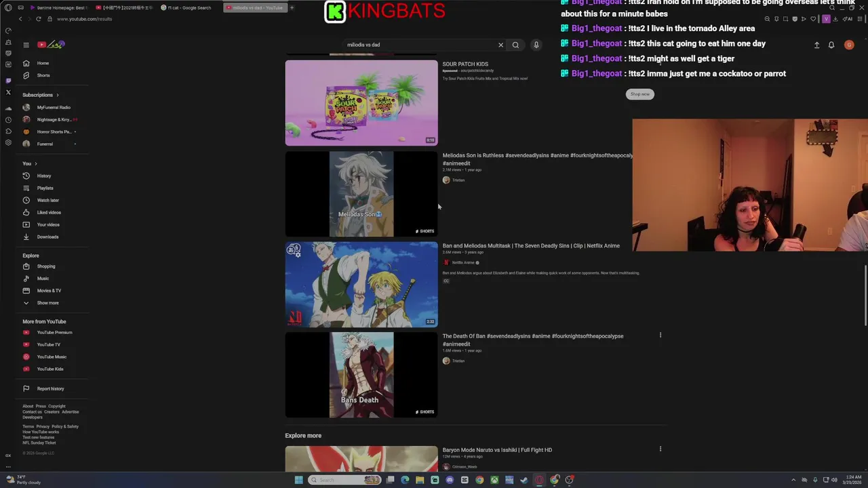The height and width of the screenshot is (488, 868).
Task: Open Opera sidebar settings gear
Action: pos(8,142)
